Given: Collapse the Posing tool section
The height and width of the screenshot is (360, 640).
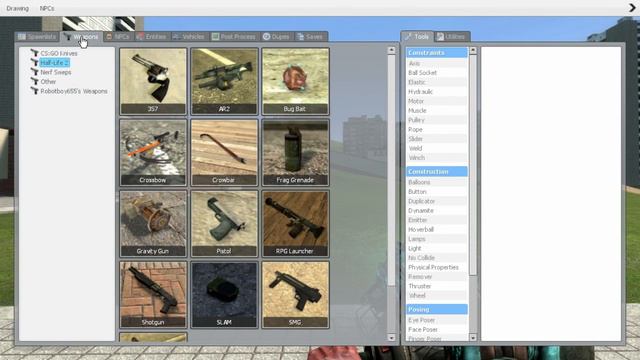Looking at the screenshot, I should (x=437, y=309).
